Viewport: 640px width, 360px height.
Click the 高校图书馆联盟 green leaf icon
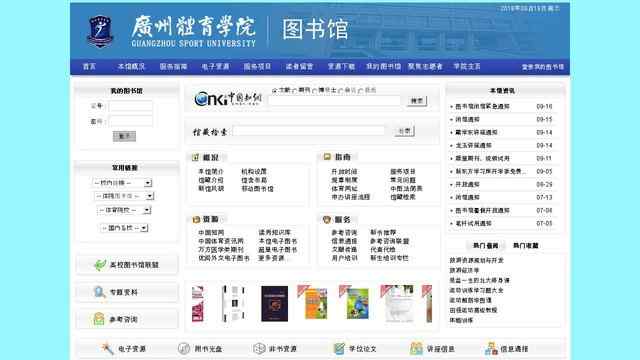100,265
